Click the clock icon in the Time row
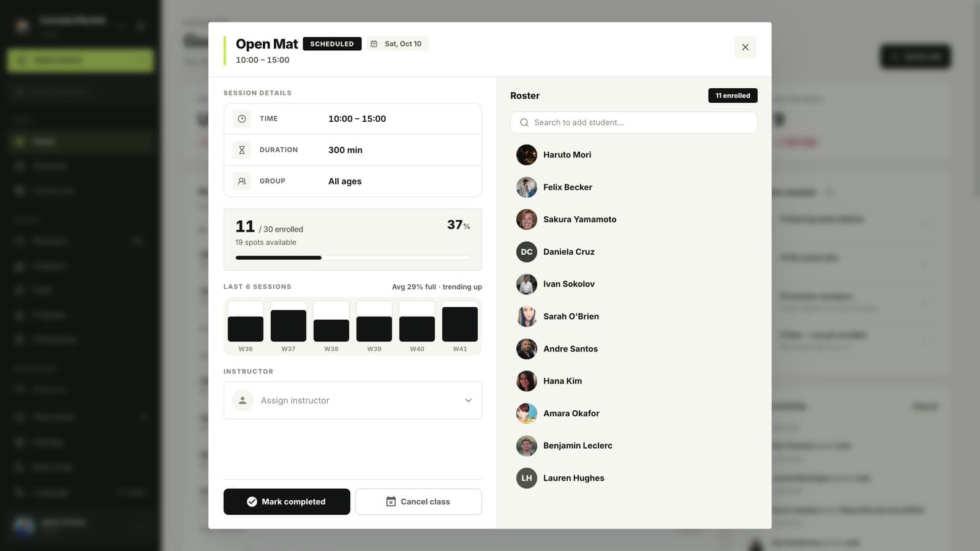Viewport: 980px width, 551px height. point(242,119)
